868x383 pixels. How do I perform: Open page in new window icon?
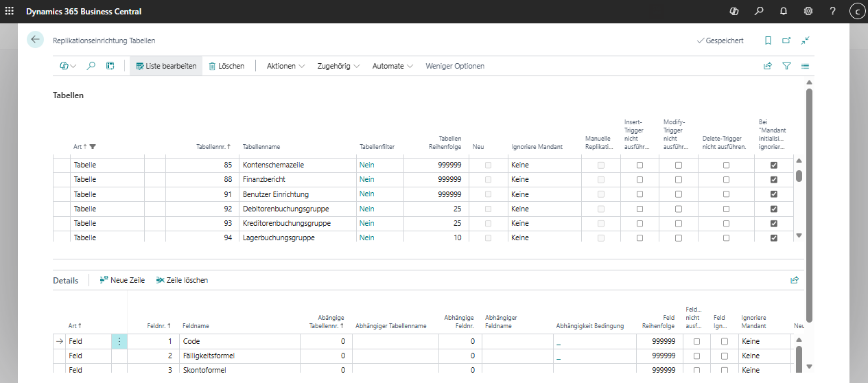pos(786,40)
